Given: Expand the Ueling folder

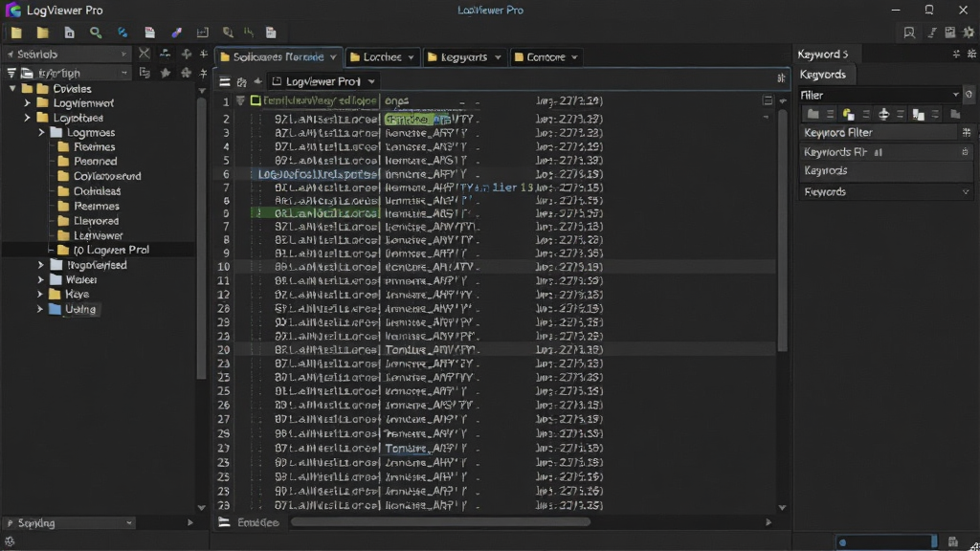Looking at the screenshot, I should click(40, 309).
